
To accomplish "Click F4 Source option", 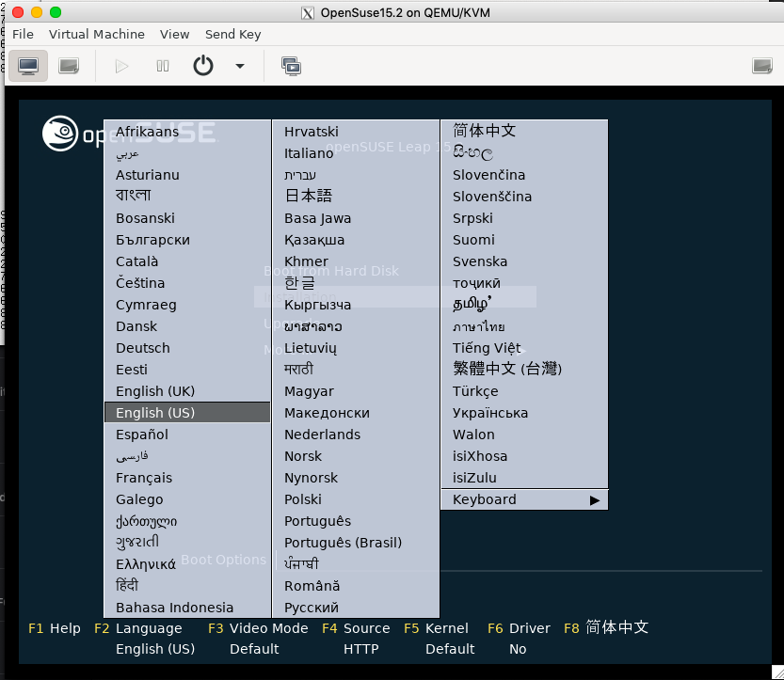I will coord(356,628).
